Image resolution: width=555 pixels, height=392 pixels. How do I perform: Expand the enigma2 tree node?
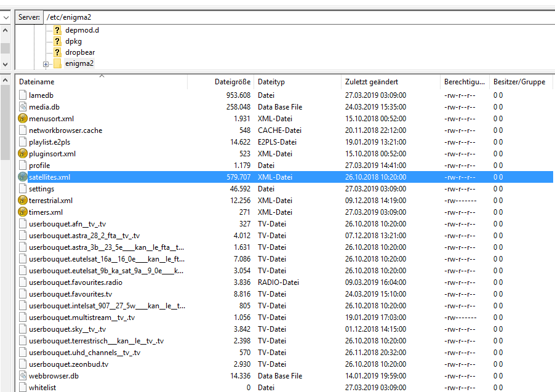46,64
